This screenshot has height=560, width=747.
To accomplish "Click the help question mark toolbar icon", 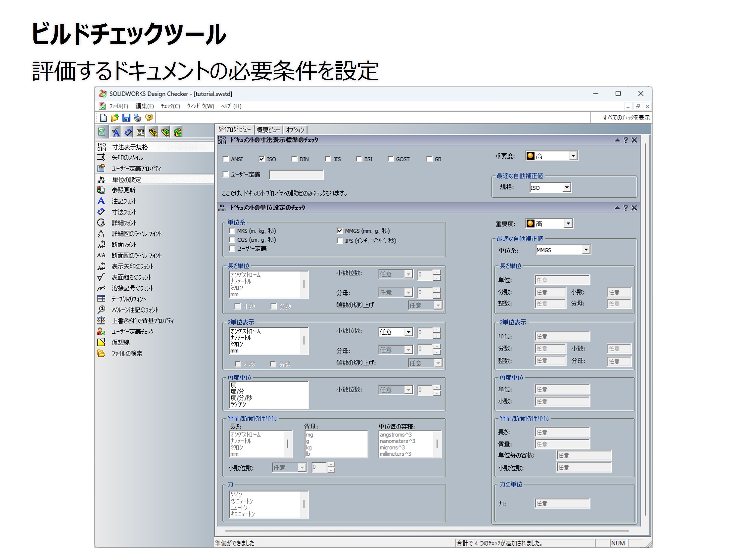I will click(x=149, y=118).
